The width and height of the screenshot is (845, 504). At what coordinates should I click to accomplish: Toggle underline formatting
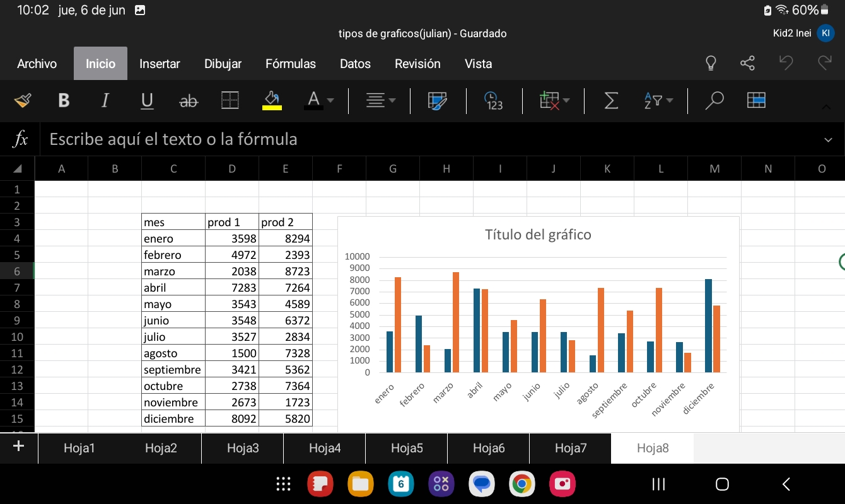click(147, 100)
